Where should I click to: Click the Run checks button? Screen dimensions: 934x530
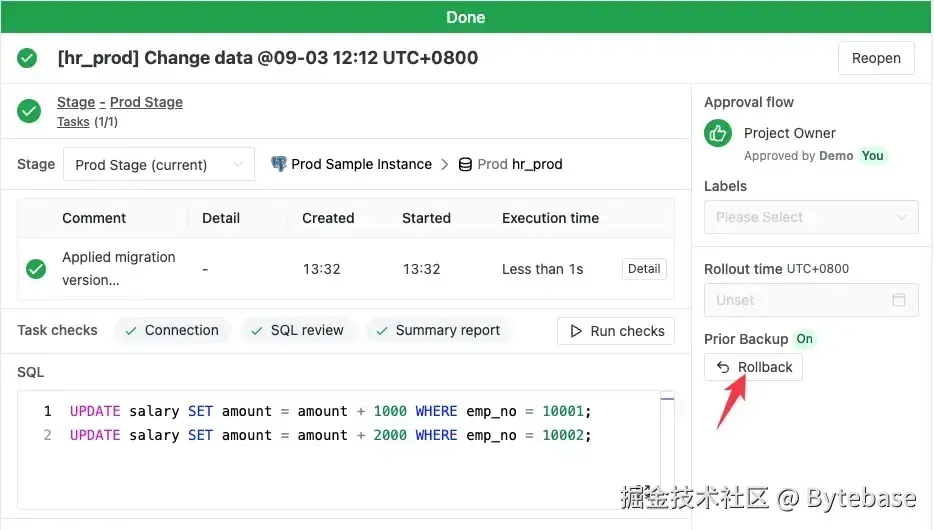(615, 331)
